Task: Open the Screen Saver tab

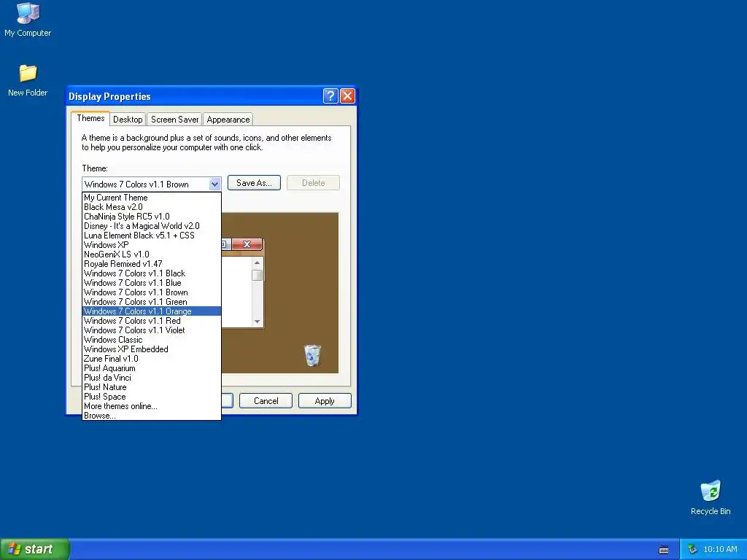Action: click(174, 120)
